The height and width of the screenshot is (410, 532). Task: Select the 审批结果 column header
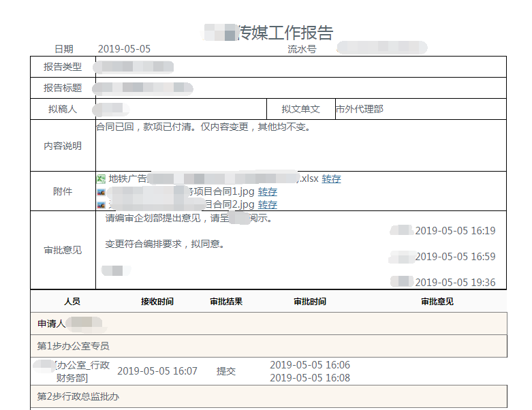coord(226,302)
